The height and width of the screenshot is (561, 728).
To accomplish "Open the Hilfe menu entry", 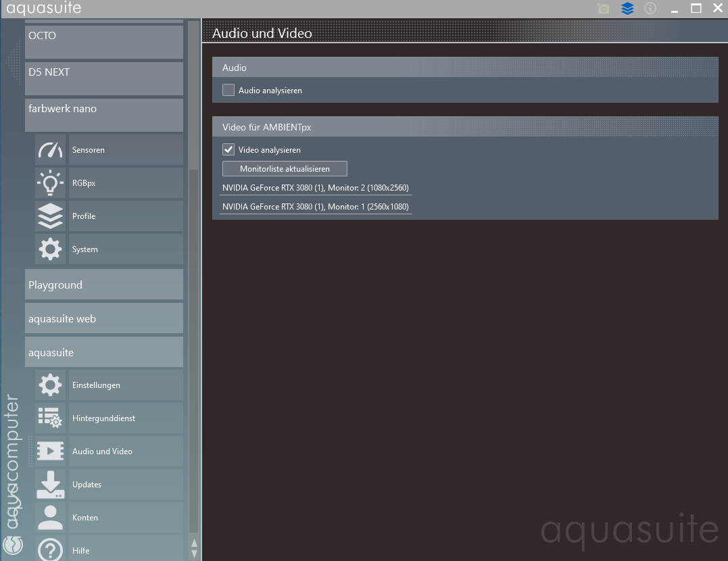I will pos(126,549).
